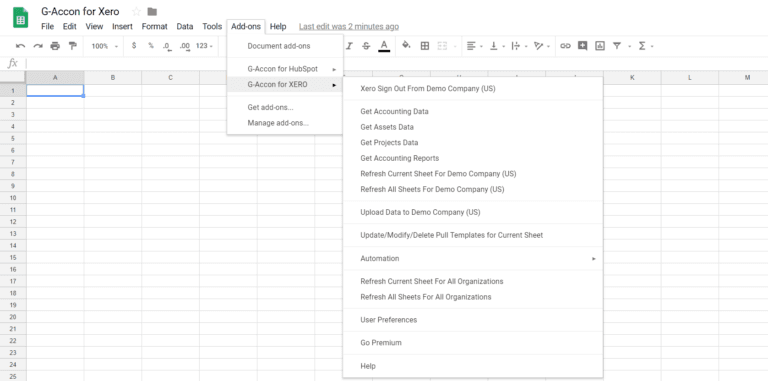Toggle italic formatting
This screenshot has height=381, width=768.
[349, 46]
